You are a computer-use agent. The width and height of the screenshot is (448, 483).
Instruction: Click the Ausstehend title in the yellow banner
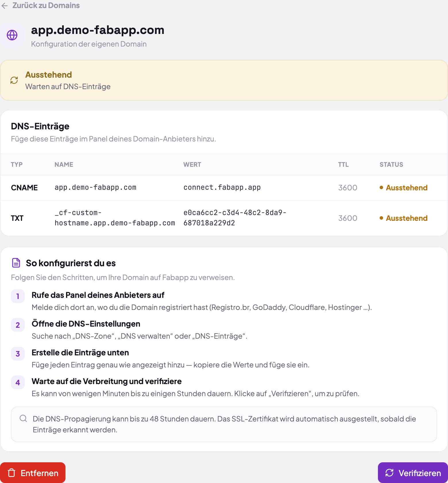point(49,75)
